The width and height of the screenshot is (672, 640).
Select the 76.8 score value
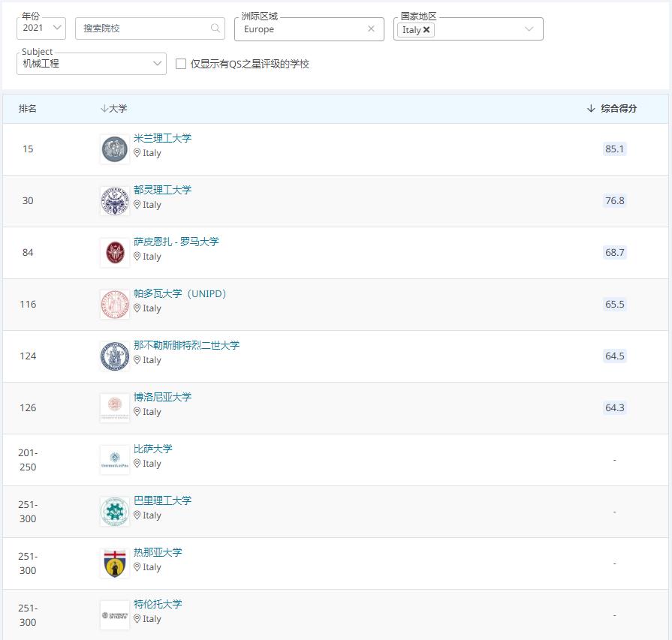[x=615, y=201]
